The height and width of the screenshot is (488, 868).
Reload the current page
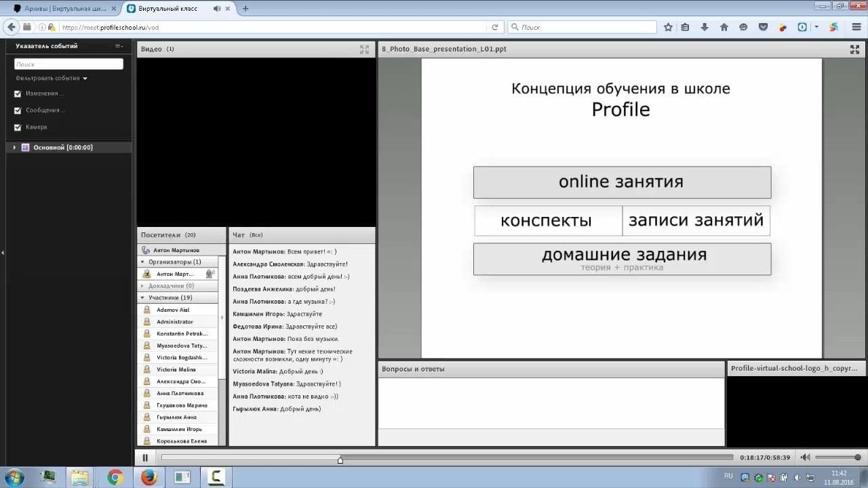(495, 27)
